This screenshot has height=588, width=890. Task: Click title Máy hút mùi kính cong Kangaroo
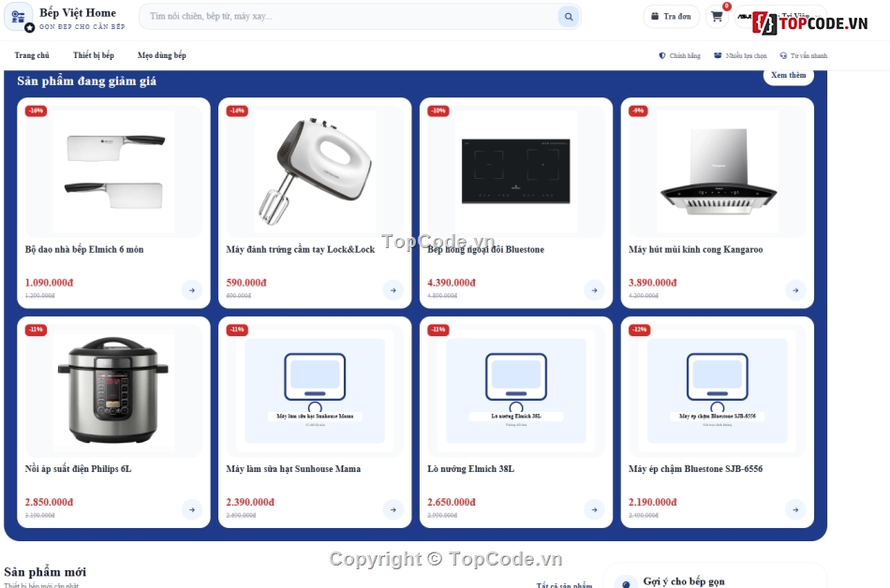click(695, 249)
